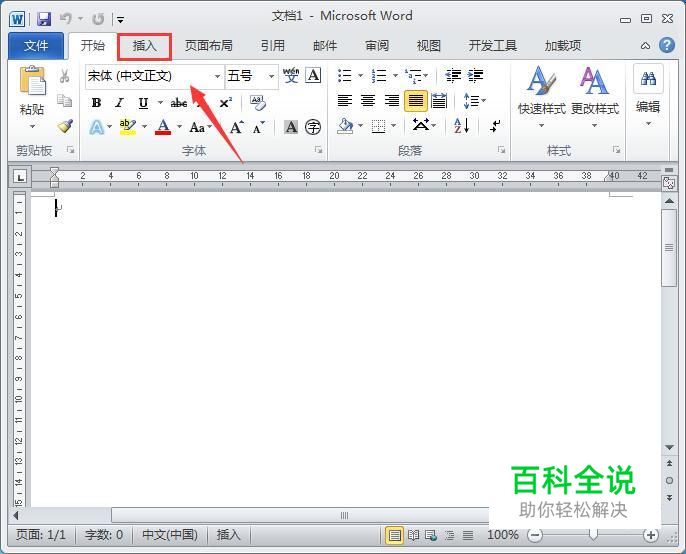The image size is (686, 554).
Task: Click Show paragraph marks icon
Action: click(x=495, y=126)
